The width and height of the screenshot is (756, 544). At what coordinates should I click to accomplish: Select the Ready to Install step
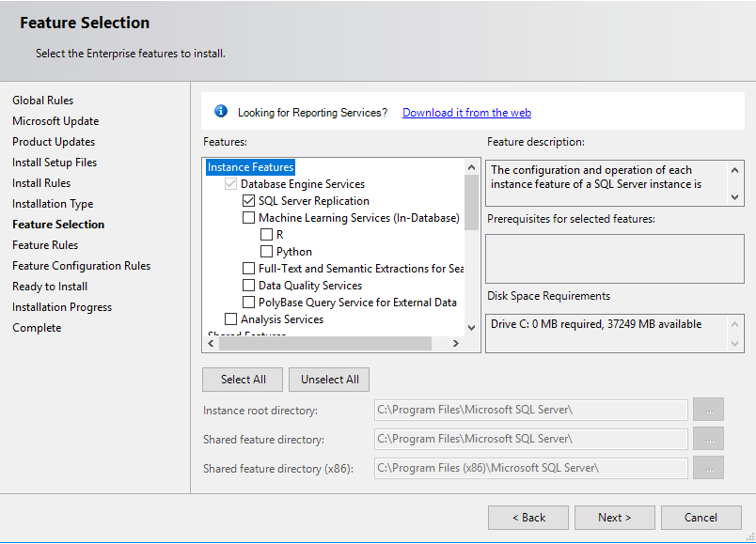(x=50, y=287)
